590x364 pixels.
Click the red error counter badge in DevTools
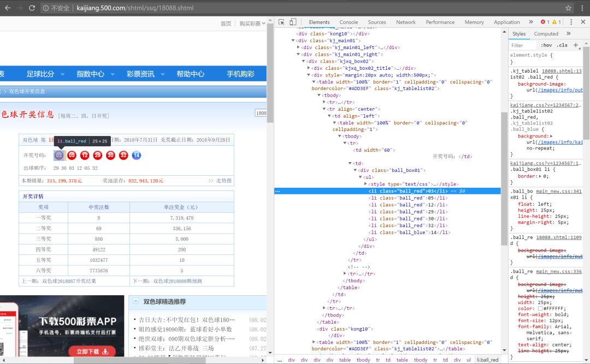point(544,22)
